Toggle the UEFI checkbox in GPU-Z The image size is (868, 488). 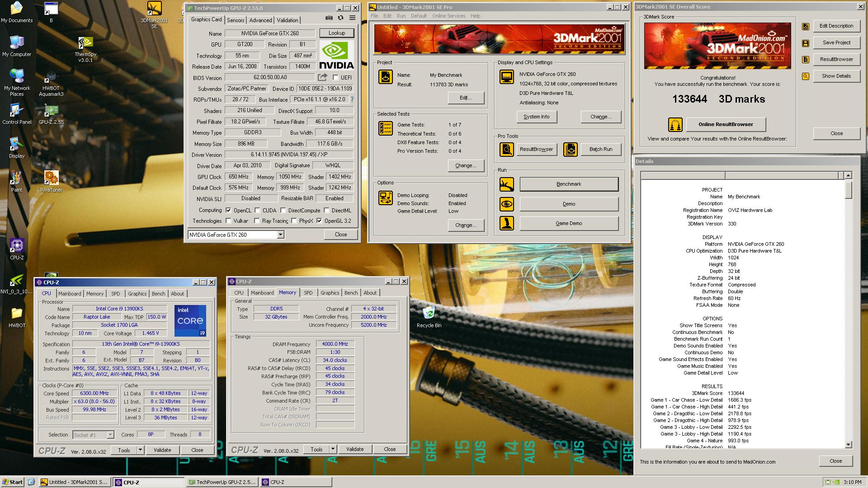click(x=335, y=77)
